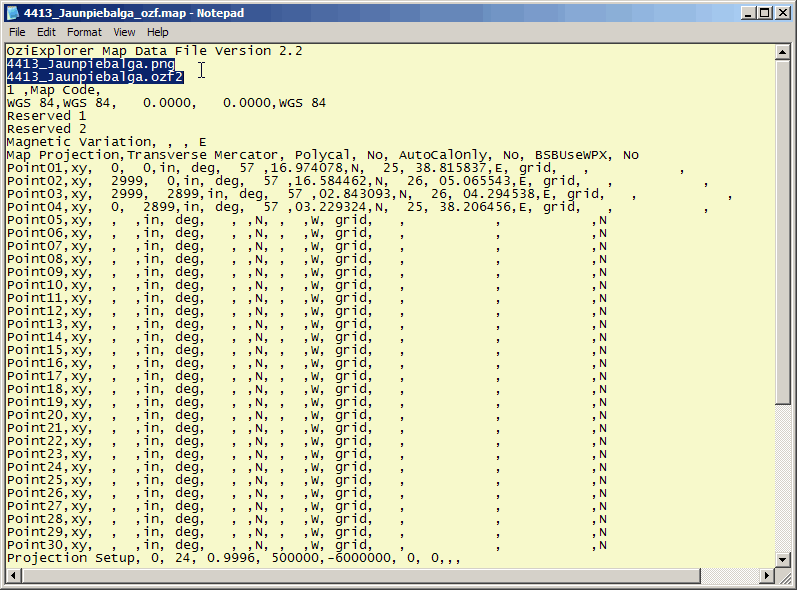
Task: Open the Format menu
Action: pyautogui.click(x=84, y=32)
